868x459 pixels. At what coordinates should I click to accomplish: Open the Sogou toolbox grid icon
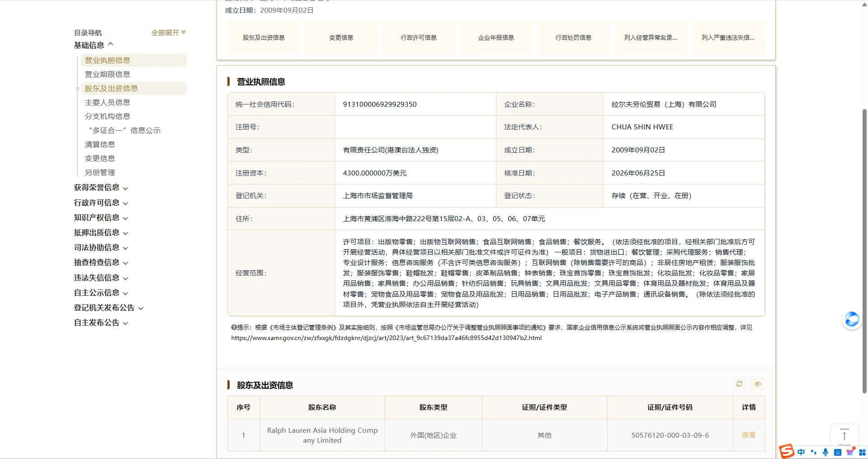[862, 452]
